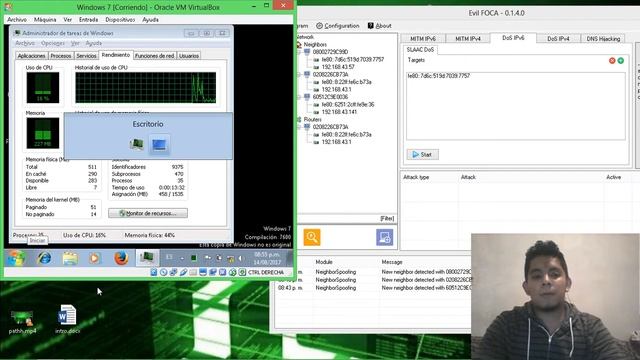Click the VirtualBox display status icon
The height and width of the screenshot is (360, 640).
pyautogui.click(x=203, y=272)
